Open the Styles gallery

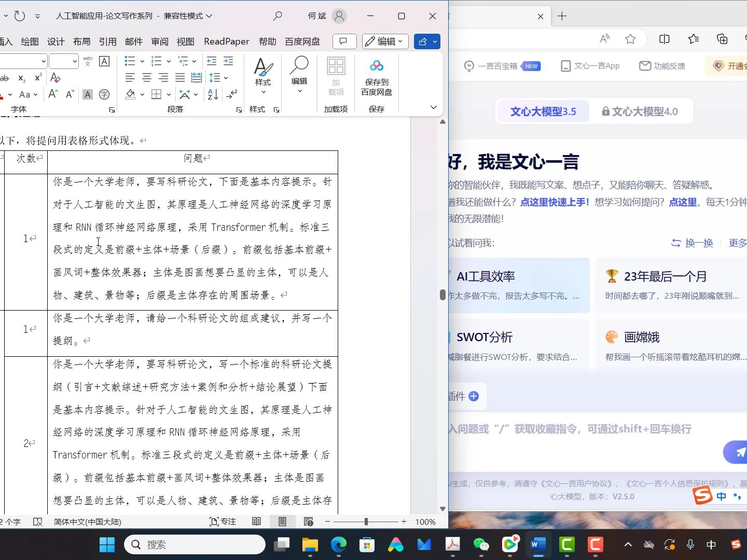pos(263,76)
